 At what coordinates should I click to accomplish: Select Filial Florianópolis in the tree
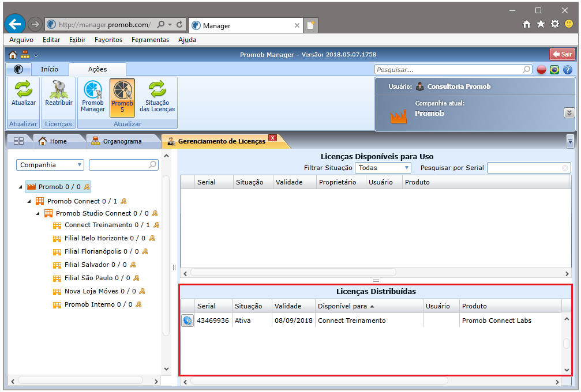[101, 251]
